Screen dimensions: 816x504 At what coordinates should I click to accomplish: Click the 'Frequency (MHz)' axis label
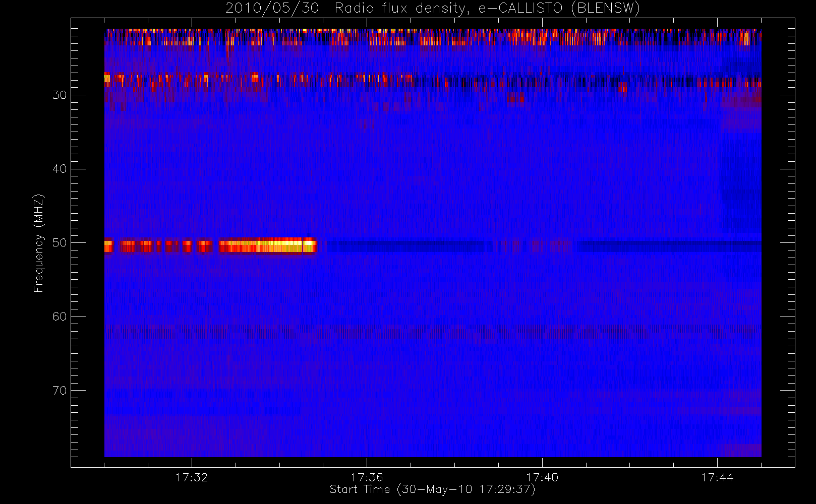click(x=38, y=243)
